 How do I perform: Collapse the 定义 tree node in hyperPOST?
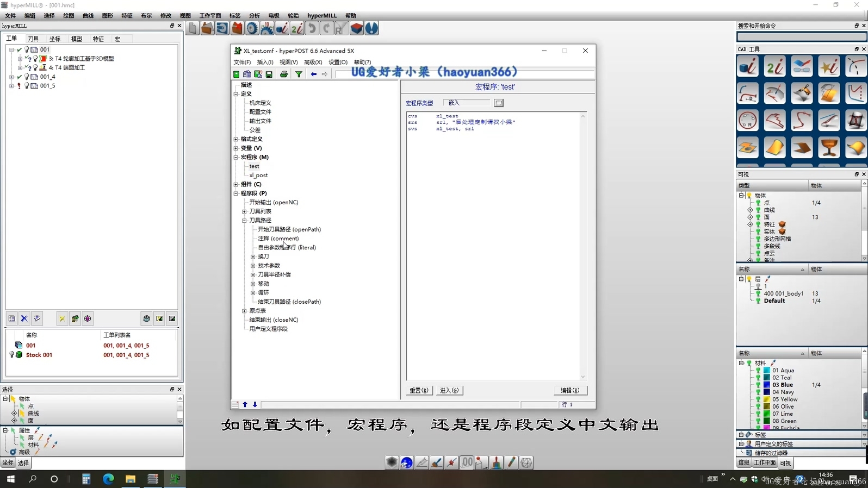coord(236,94)
